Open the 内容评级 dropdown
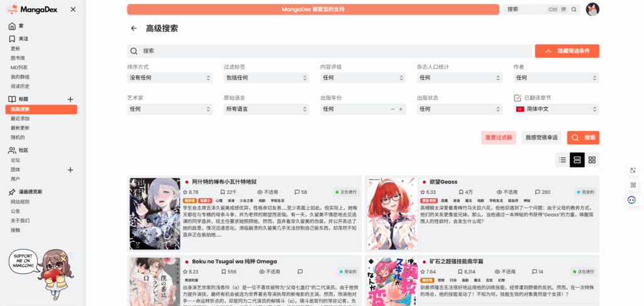 363,77
